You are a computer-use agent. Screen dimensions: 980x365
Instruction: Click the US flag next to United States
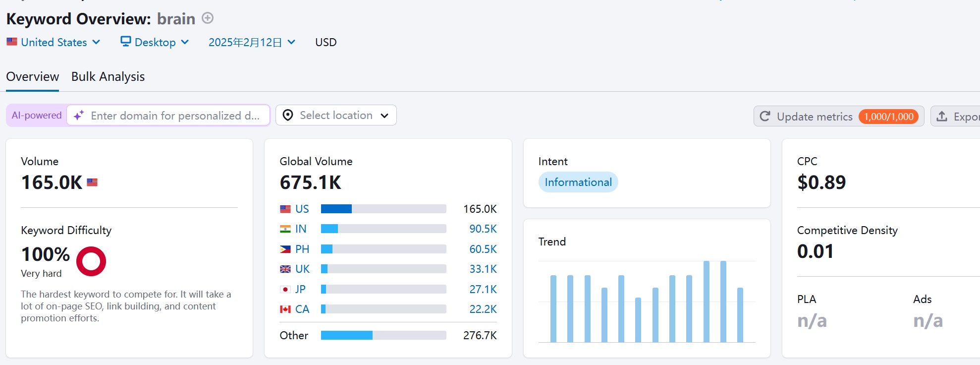12,42
